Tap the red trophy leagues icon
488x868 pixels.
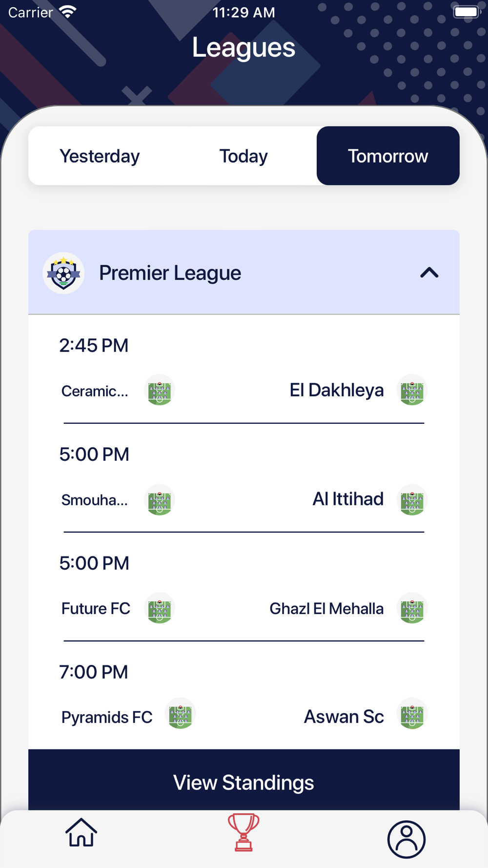244,832
